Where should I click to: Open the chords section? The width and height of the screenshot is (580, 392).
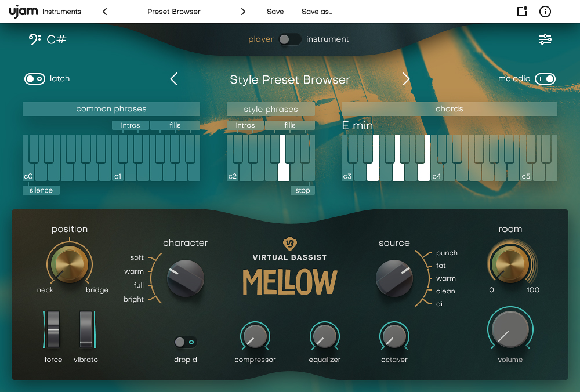tap(449, 108)
